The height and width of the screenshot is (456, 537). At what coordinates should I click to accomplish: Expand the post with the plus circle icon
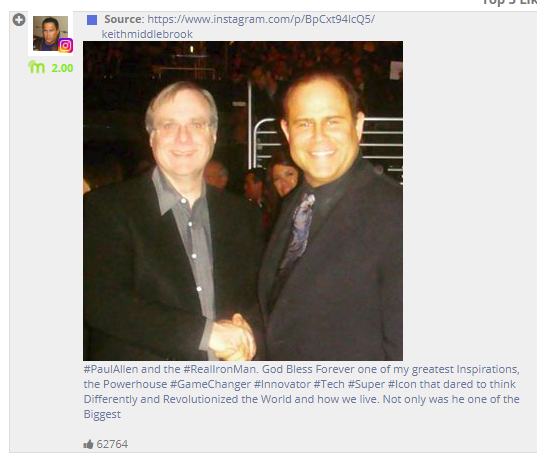pos(19,20)
